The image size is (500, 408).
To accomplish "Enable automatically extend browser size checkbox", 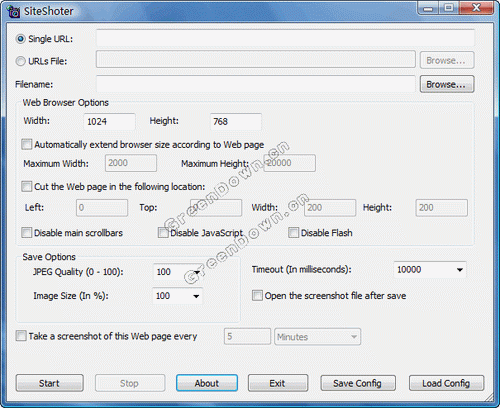I will tap(26, 144).
